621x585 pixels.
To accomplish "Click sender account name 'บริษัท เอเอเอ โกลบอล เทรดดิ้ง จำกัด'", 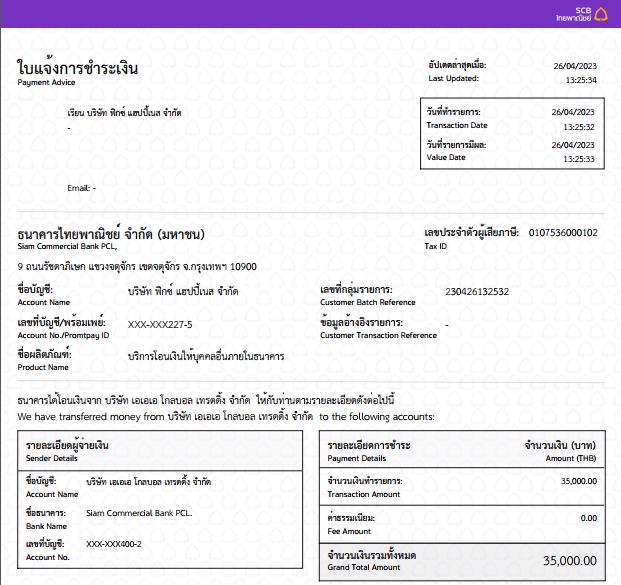I will point(149,482).
